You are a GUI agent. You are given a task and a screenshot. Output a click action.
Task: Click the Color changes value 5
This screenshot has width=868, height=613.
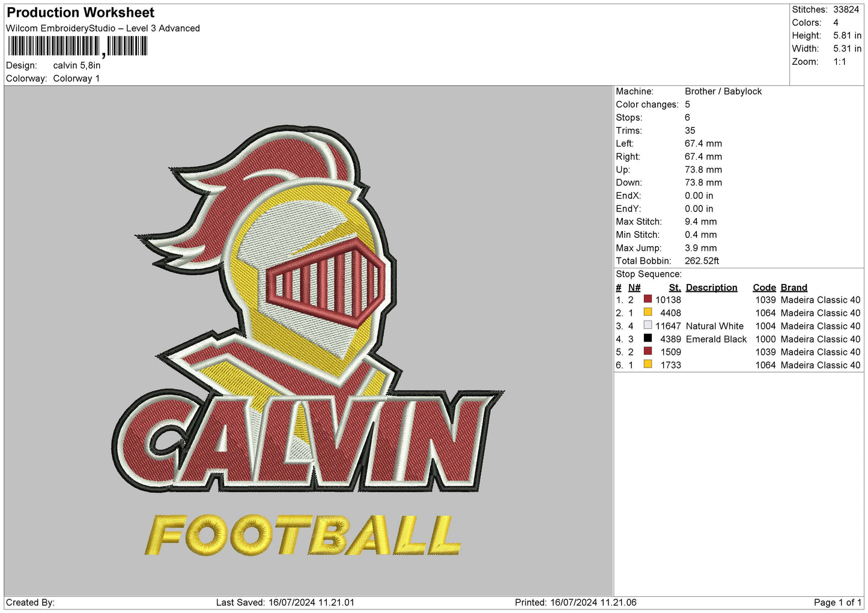click(688, 104)
